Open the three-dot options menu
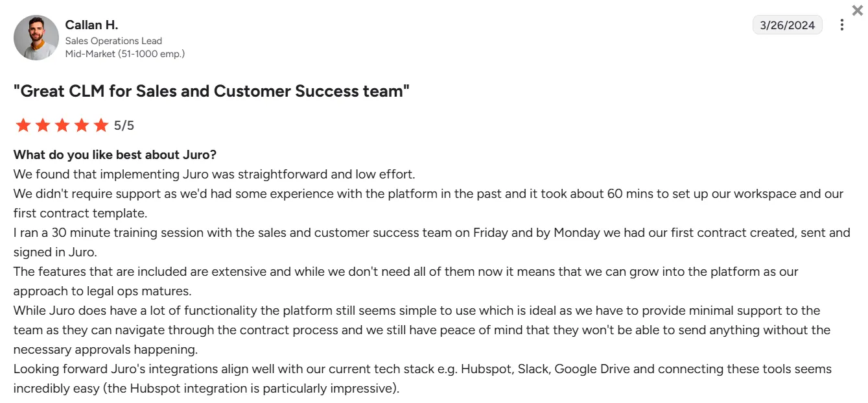 841,25
